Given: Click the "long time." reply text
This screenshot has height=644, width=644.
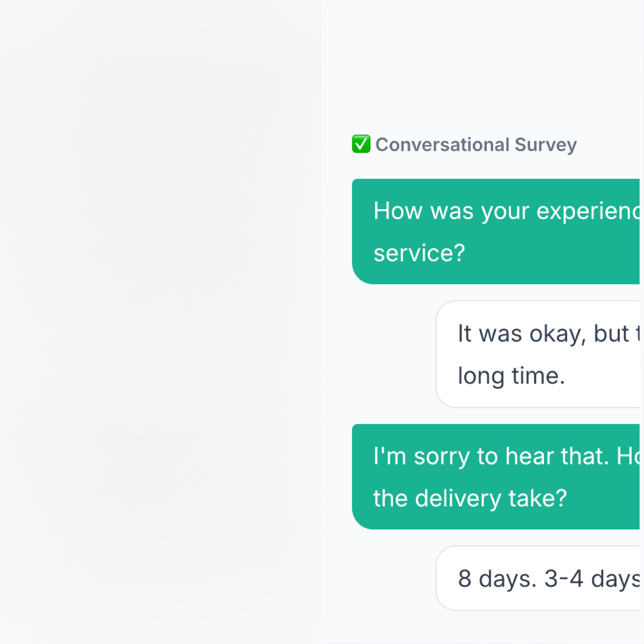Looking at the screenshot, I should (x=511, y=376).
